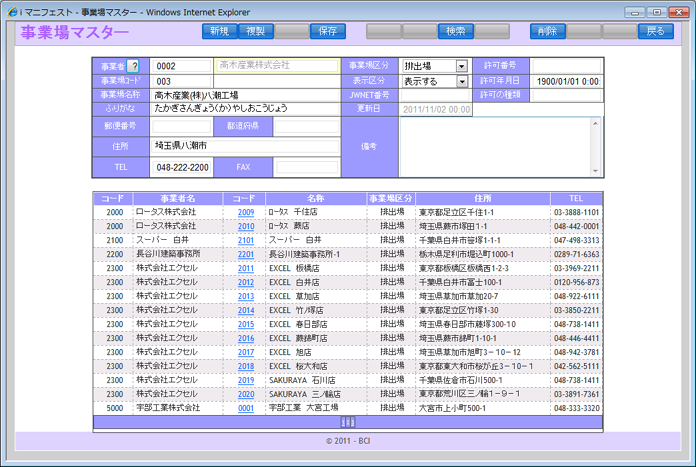Click the phone number 03-3888-1101
696x467 pixels.
(577, 213)
